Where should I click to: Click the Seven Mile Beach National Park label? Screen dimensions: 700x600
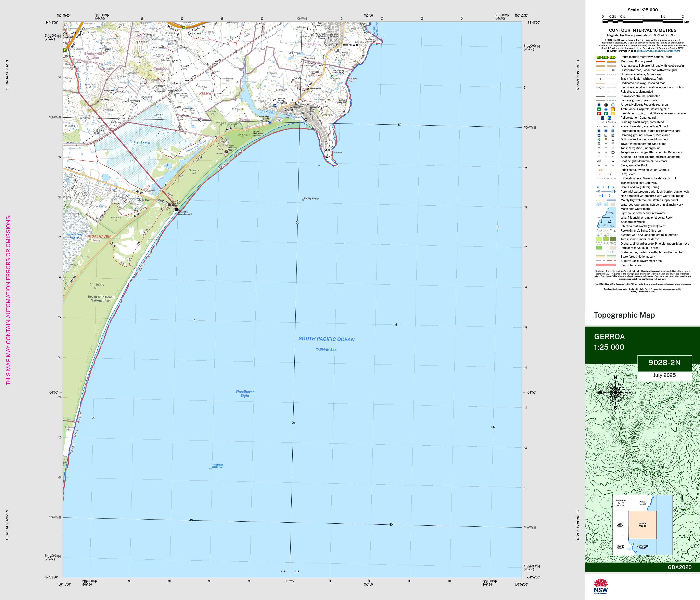pyautogui.click(x=101, y=299)
